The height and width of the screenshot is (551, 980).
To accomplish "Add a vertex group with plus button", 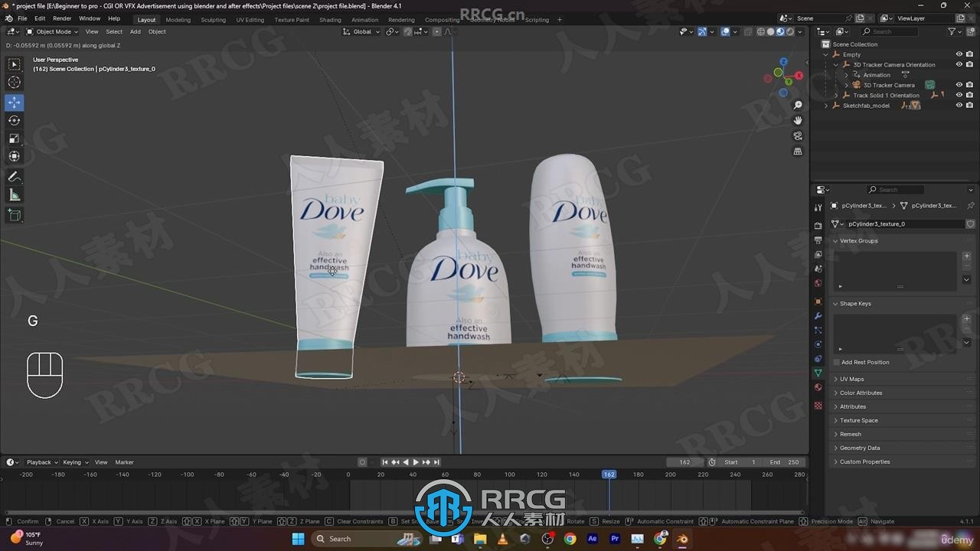I will pos(967,256).
